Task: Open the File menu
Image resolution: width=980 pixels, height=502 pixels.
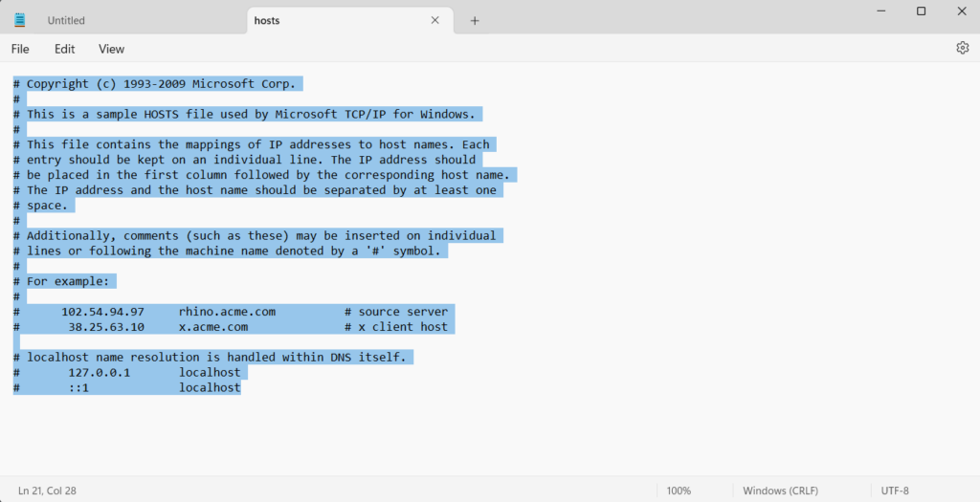Action: [x=20, y=49]
